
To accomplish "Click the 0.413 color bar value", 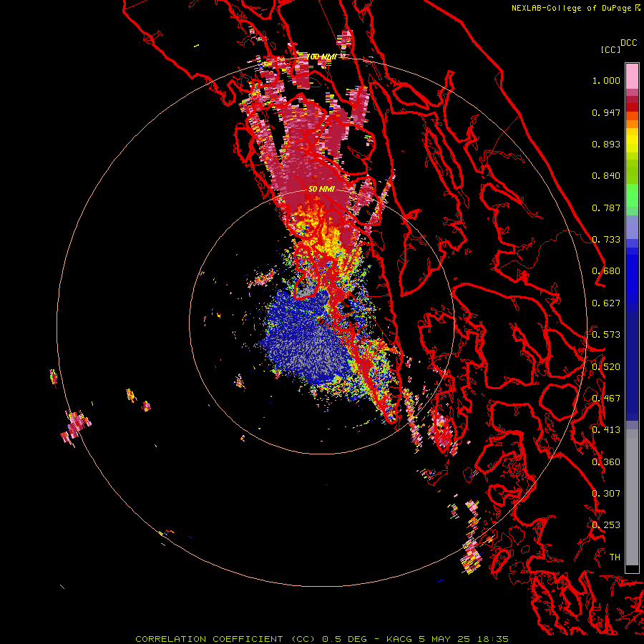I will (606, 430).
